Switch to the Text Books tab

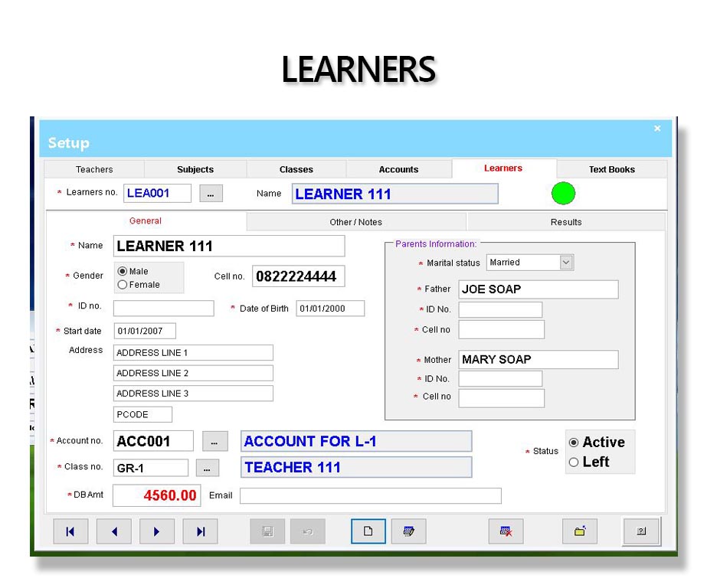[x=611, y=169]
